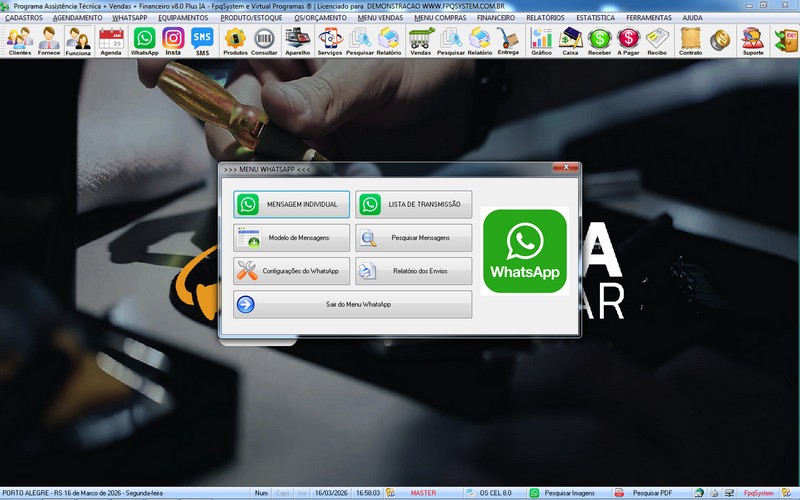Click the 16/03/2026 date in status bar
800x500 pixels.
tap(331, 493)
